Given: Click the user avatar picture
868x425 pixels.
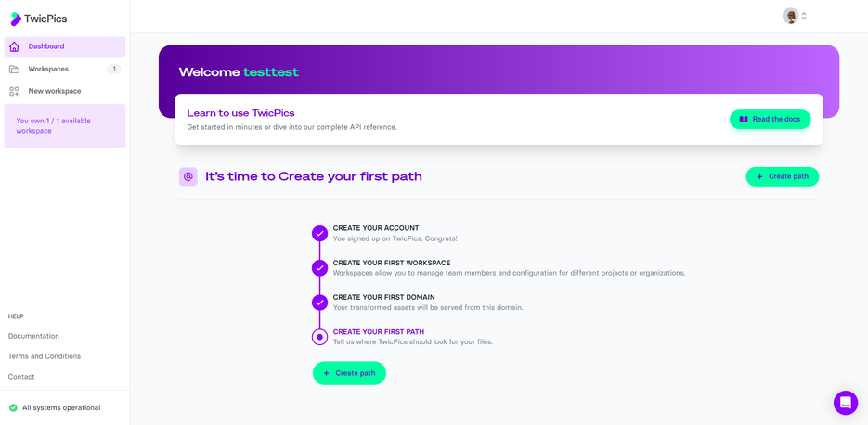Looking at the screenshot, I should pyautogui.click(x=790, y=16).
